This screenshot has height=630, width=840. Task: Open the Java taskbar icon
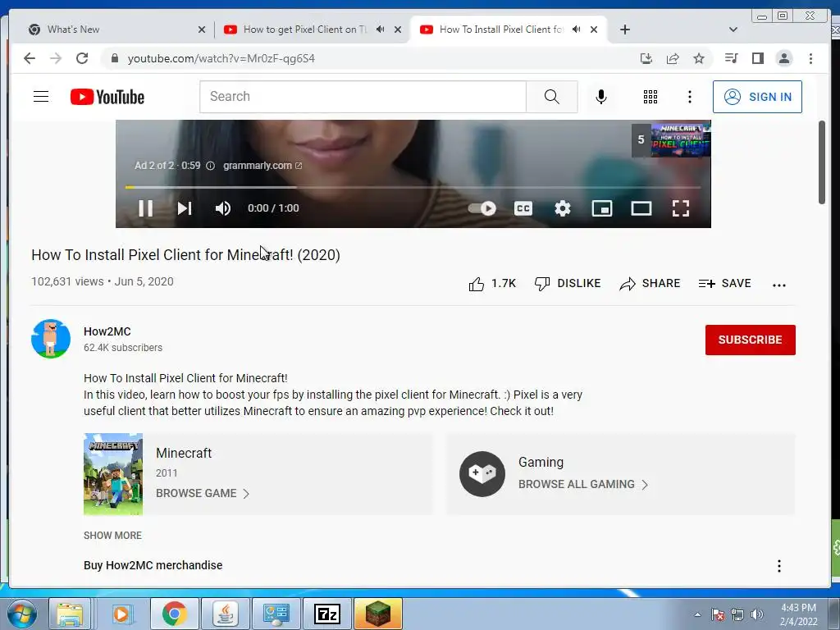click(x=225, y=614)
